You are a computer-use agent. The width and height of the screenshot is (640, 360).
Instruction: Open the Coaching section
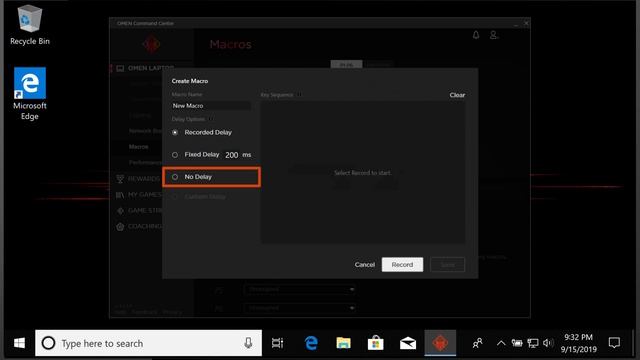[139, 227]
